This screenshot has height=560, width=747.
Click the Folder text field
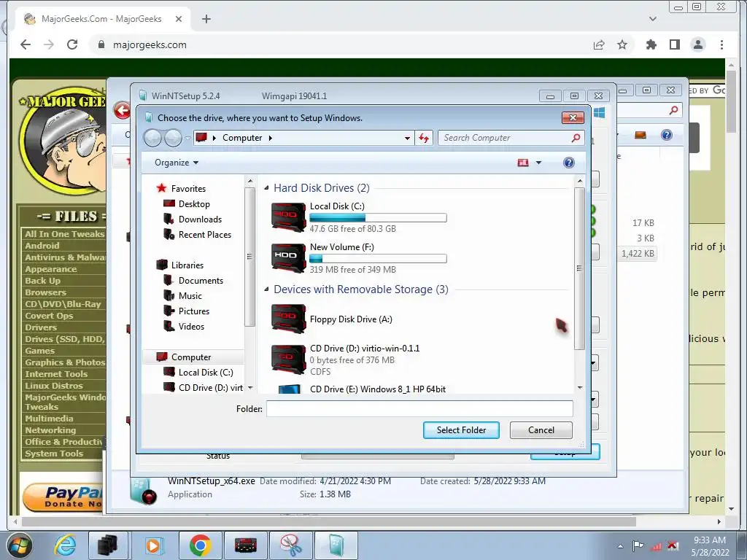point(419,408)
